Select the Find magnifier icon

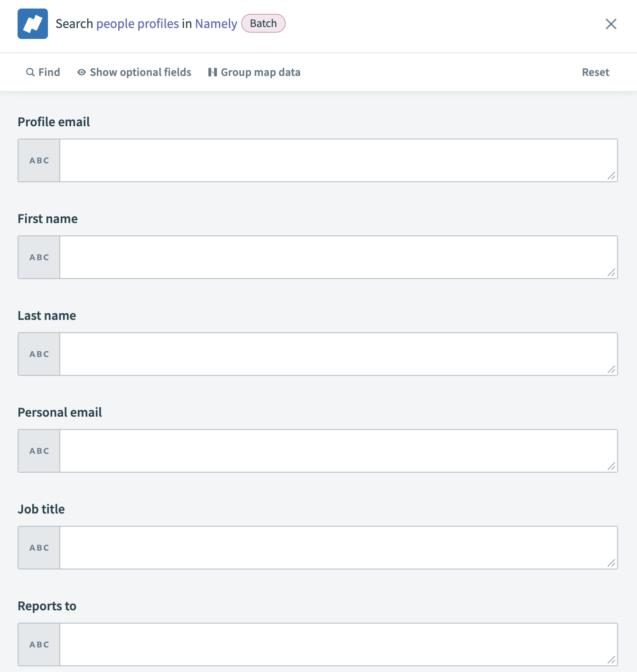tap(30, 72)
